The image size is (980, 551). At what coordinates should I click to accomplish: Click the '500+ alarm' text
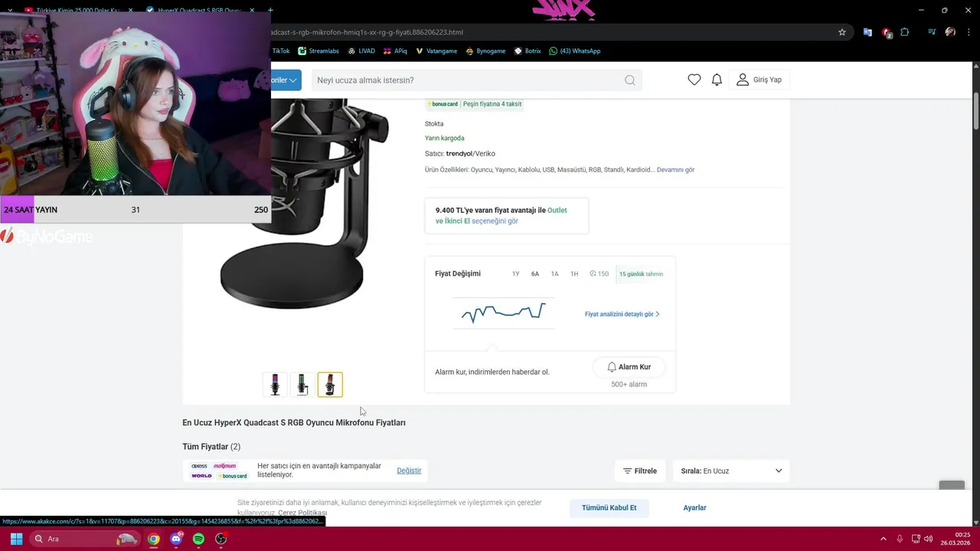point(629,385)
